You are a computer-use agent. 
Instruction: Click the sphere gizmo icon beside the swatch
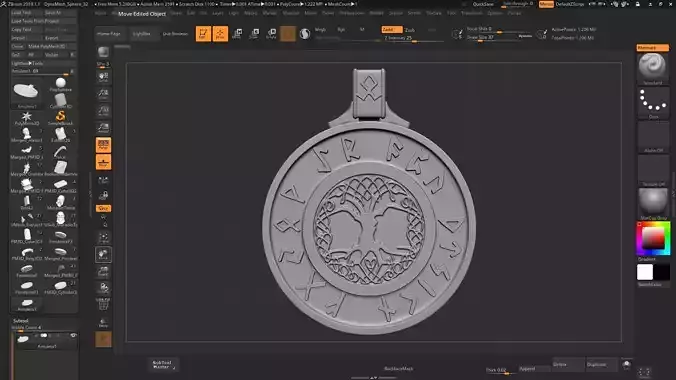pyautogui.click(x=305, y=34)
